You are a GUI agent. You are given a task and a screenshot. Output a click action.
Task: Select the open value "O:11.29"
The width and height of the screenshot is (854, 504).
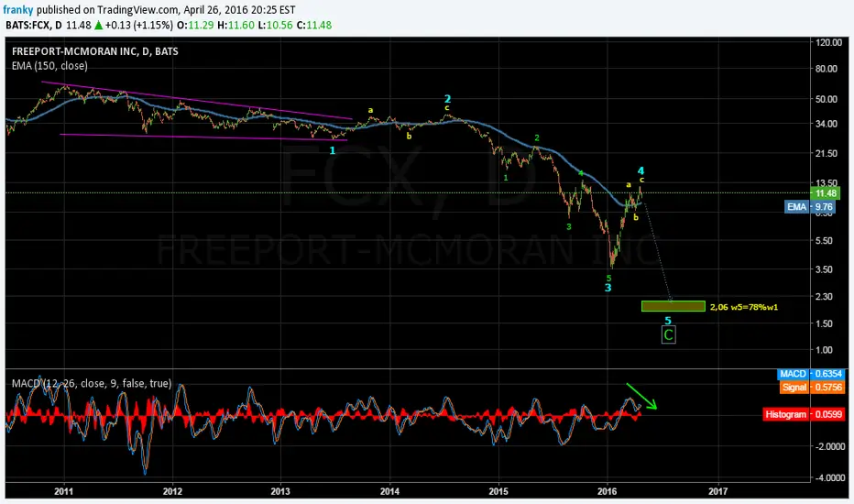[x=195, y=25]
